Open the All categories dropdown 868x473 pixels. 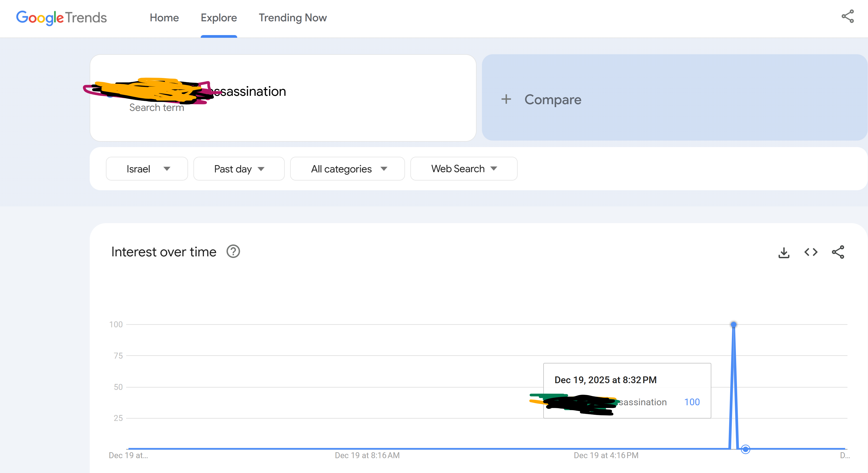[x=347, y=169]
